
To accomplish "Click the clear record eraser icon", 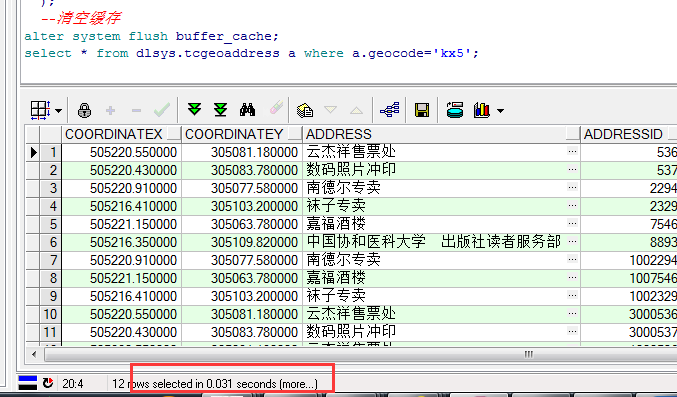I will tap(276, 108).
